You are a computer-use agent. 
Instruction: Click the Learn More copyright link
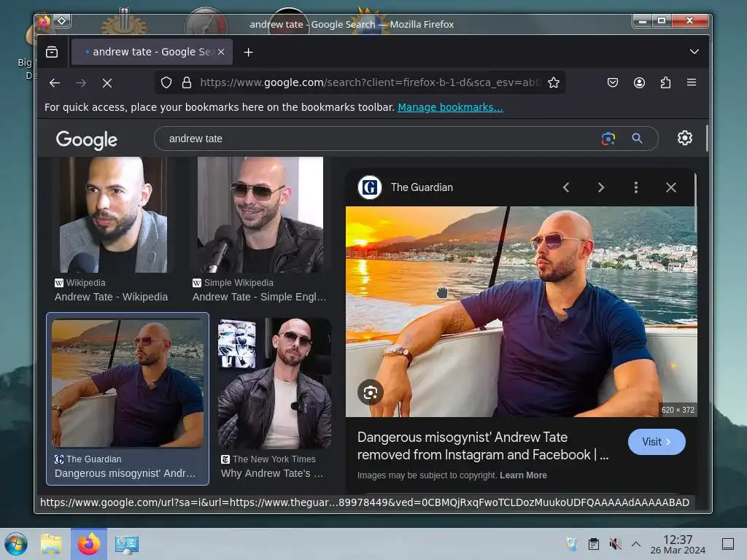(523, 475)
